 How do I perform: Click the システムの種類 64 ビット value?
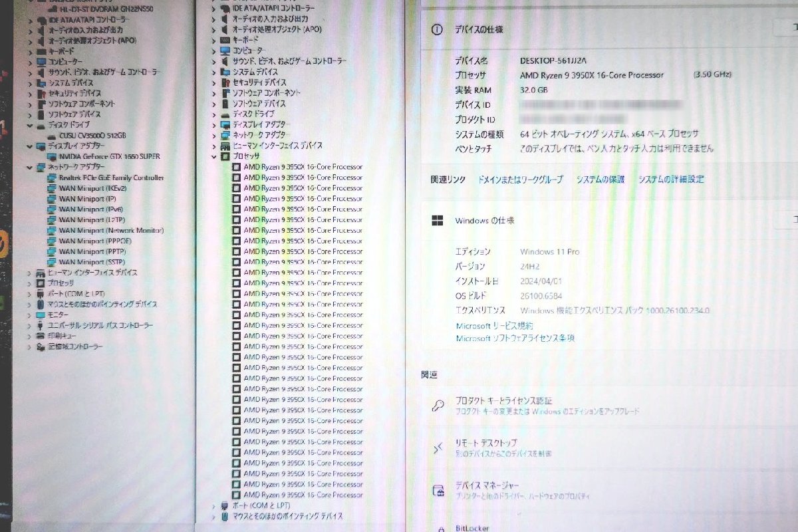pos(609,134)
